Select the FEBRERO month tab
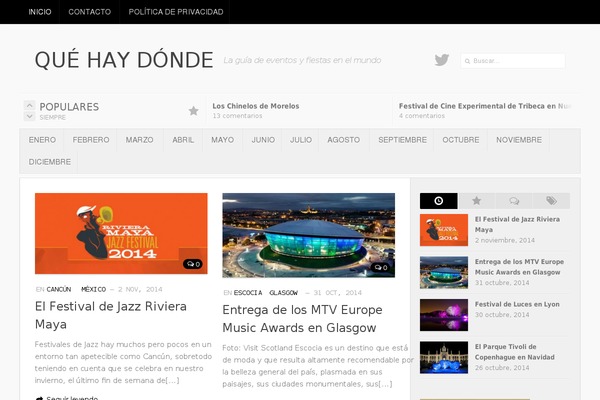 coord(91,140)
